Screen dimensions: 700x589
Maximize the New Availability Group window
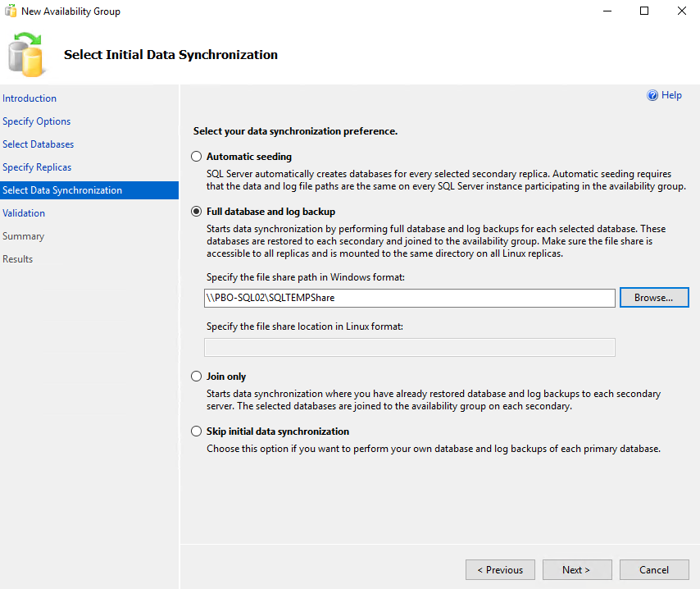(644, 11)
